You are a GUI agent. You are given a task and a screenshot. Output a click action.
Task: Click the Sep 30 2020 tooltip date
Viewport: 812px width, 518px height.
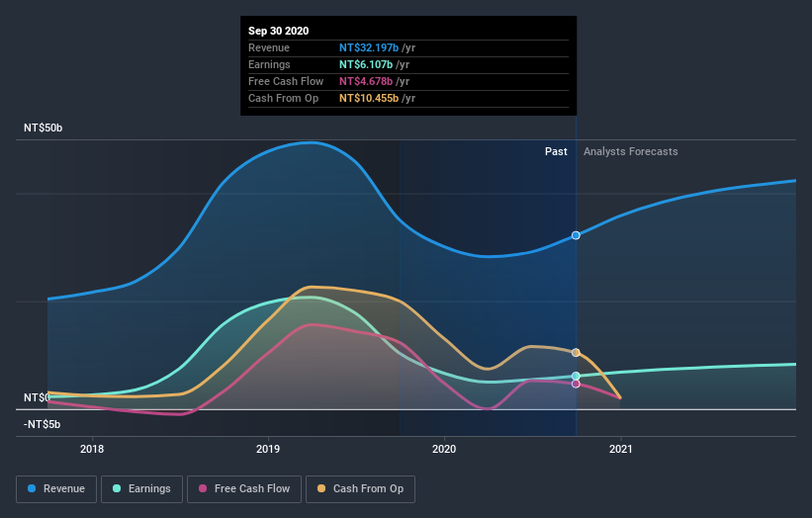[x=279, y=31]
